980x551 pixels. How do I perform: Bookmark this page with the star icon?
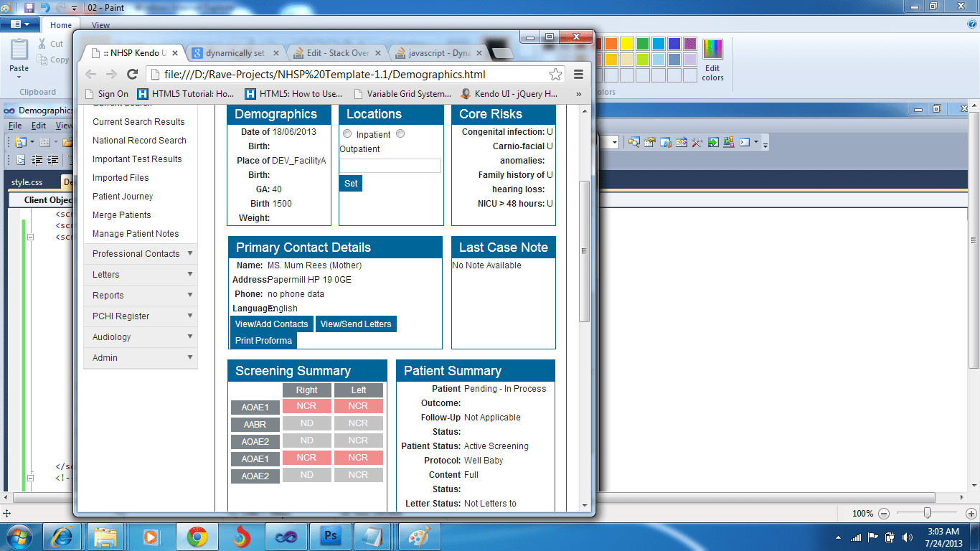click(555, 74)
